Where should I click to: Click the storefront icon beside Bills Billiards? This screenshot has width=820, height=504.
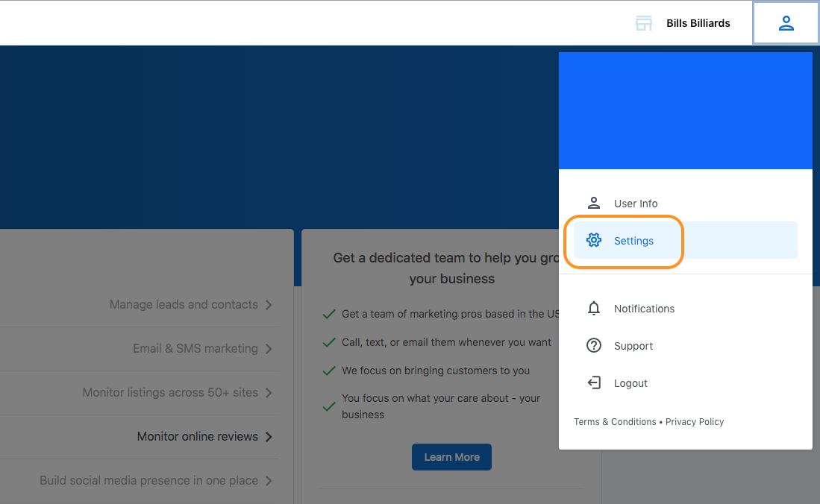click(x=644, y=23)
